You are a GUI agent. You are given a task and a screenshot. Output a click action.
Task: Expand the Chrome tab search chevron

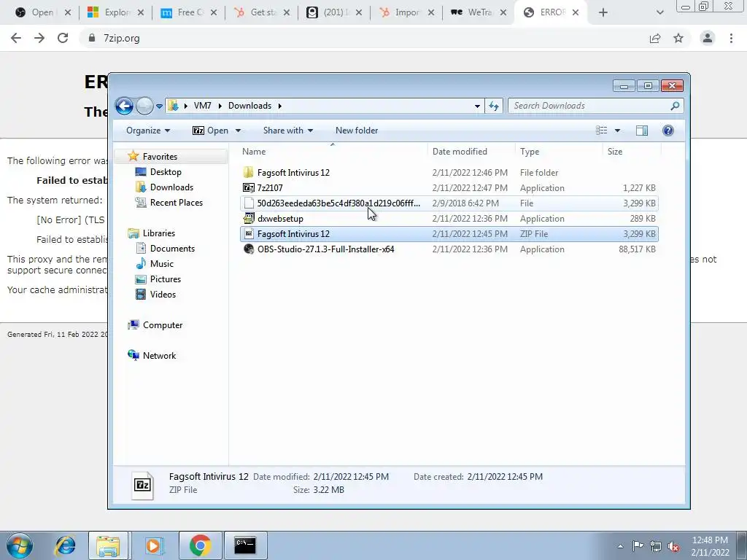pos(659,12)
